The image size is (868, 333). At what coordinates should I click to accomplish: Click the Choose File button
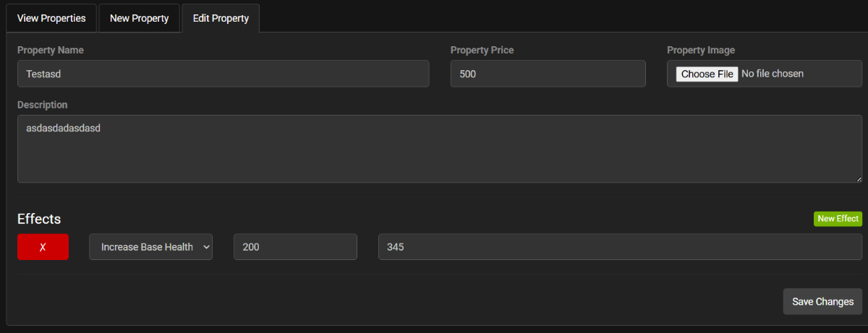[707, 74]
